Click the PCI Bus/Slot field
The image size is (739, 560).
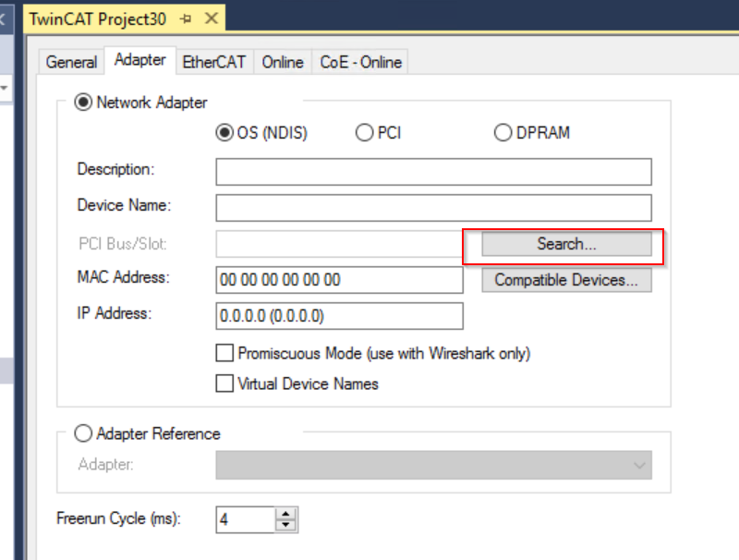[x=339, y=244]
